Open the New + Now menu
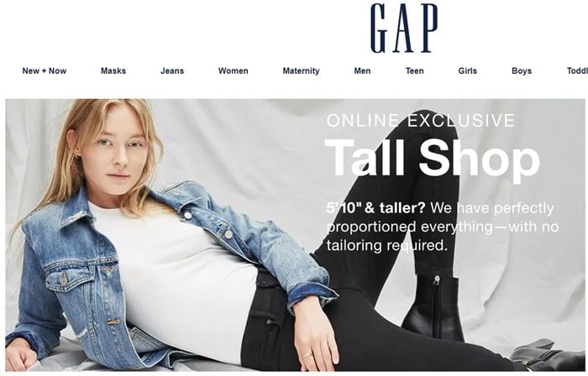588x376 pixels. (45, 70)
